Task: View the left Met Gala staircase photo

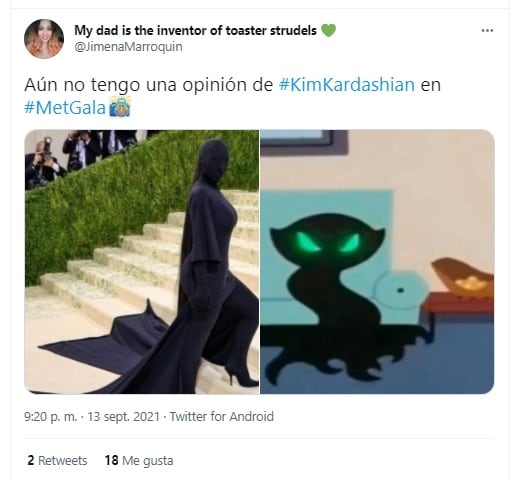Action: (142, 262)
